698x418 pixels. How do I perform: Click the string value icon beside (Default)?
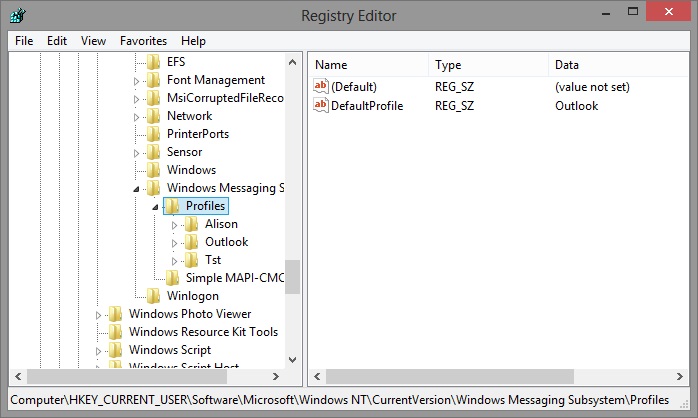tap(321, 86)
